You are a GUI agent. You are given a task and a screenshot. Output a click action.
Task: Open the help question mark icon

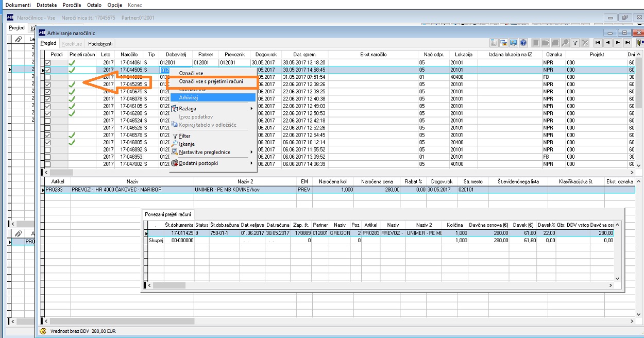[523, 43]
